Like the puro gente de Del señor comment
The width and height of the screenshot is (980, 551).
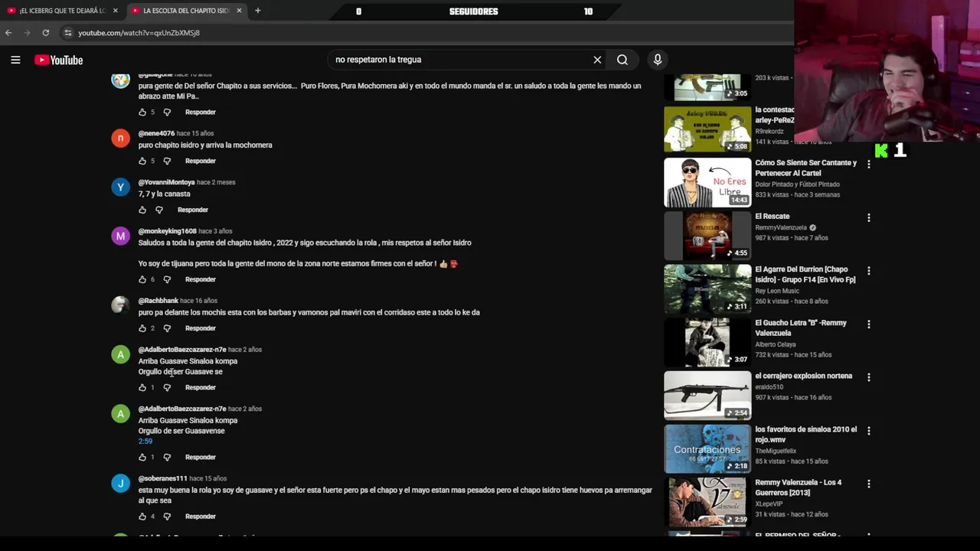pyautogui.click(x=142, y=112)
